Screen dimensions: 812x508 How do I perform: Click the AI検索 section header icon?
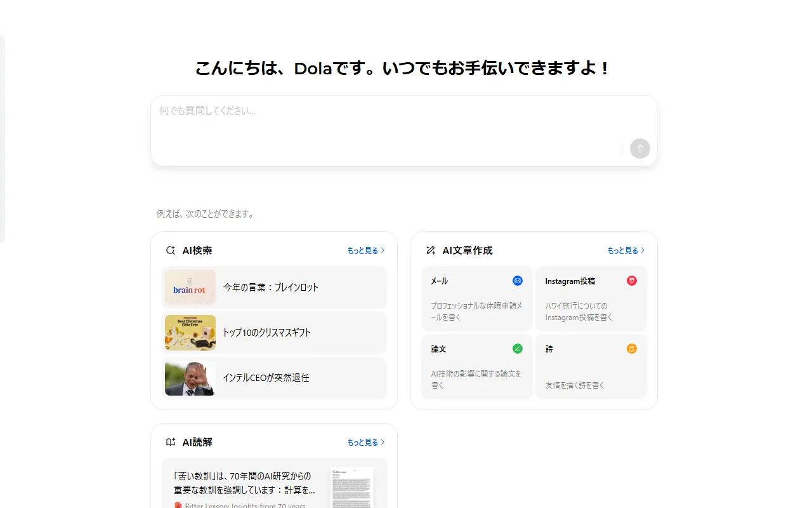[170, 250]
